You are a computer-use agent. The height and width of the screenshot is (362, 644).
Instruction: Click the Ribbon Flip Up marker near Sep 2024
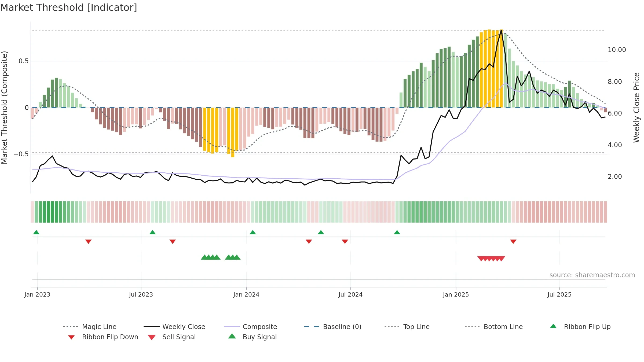coord(397,232)
